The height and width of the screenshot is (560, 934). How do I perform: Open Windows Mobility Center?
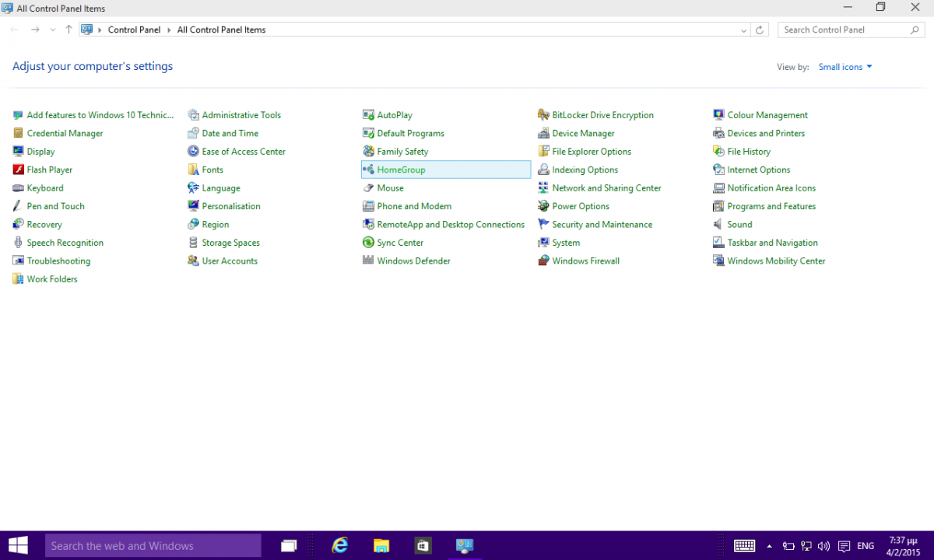(x=776, y=261)
